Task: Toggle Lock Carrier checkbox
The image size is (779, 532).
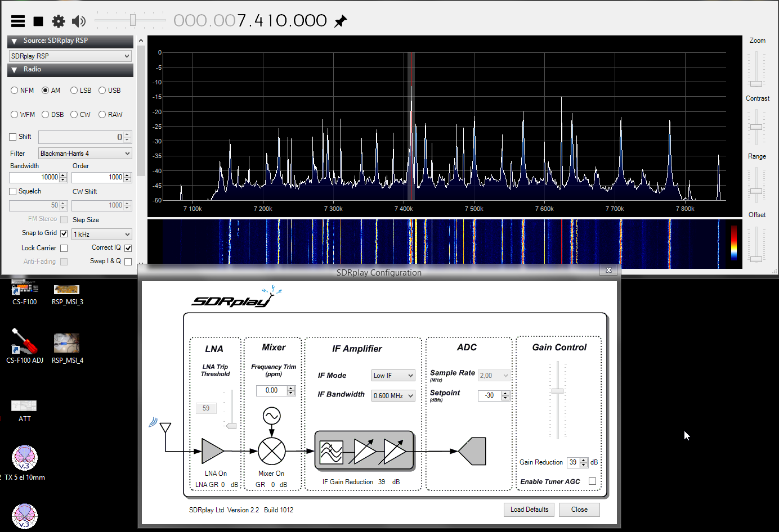Action: (64, 248)
